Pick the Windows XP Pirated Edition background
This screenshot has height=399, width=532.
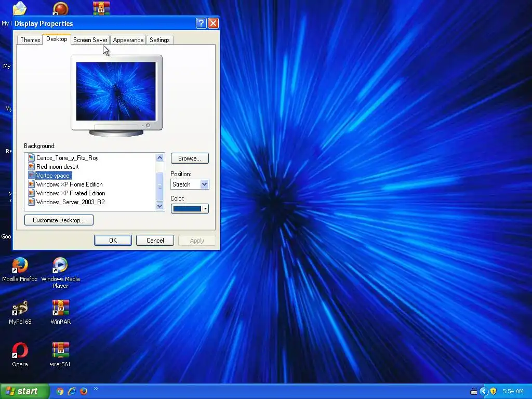71,193
